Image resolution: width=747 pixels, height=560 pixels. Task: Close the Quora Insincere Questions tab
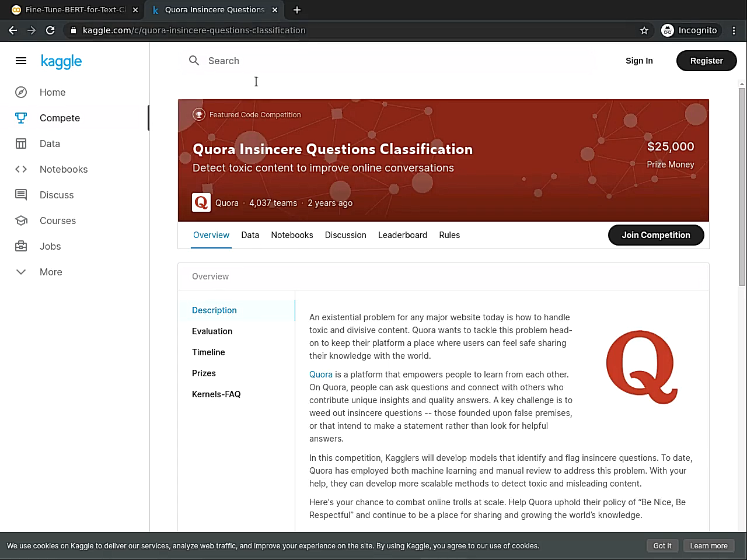click(x=275, y=10)
